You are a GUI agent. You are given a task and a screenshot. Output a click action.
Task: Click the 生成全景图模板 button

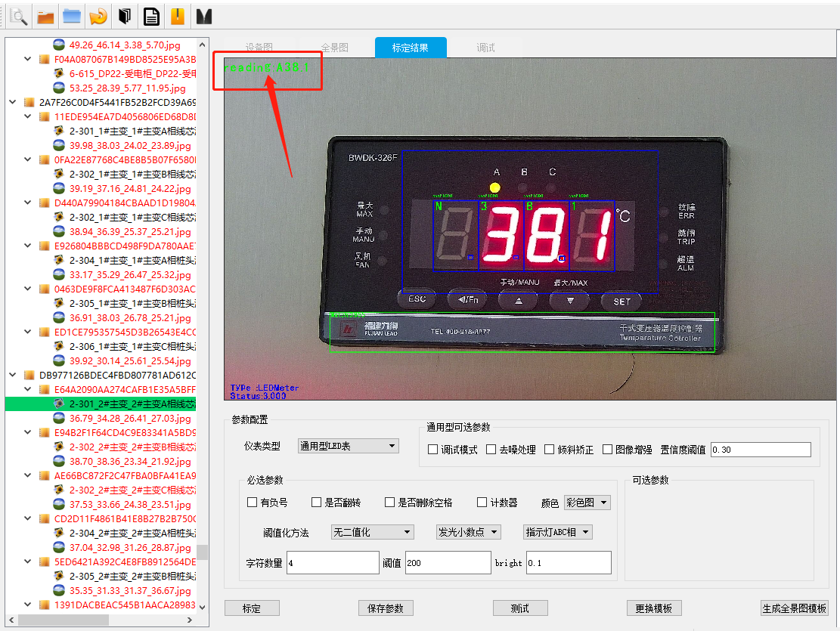tap(795, 608)
